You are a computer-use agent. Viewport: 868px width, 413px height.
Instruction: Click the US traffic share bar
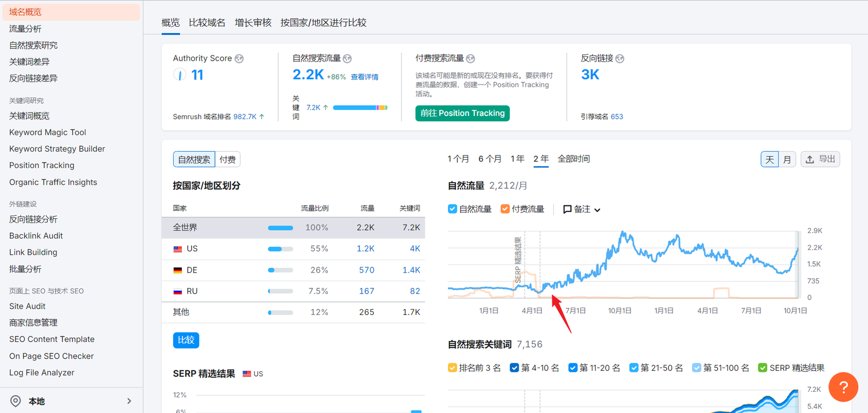(280, 249)
